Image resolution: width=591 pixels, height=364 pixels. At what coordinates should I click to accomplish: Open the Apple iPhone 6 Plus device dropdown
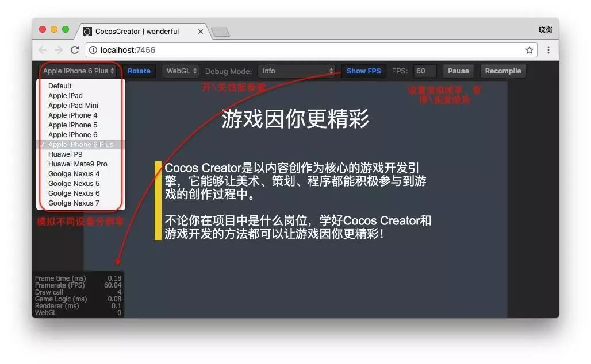click(78, 71)
